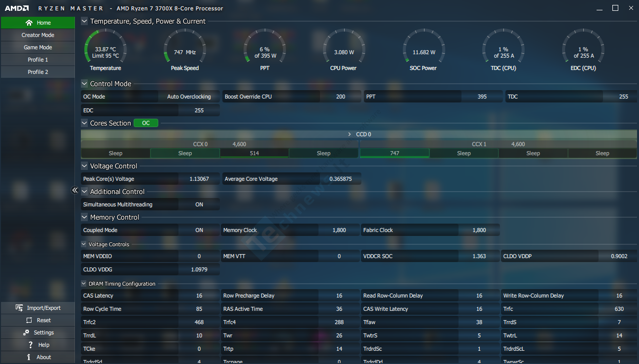Screen dimensions: 639x364
Task: Click CAS Latency value 16
Action: (199, 296)
